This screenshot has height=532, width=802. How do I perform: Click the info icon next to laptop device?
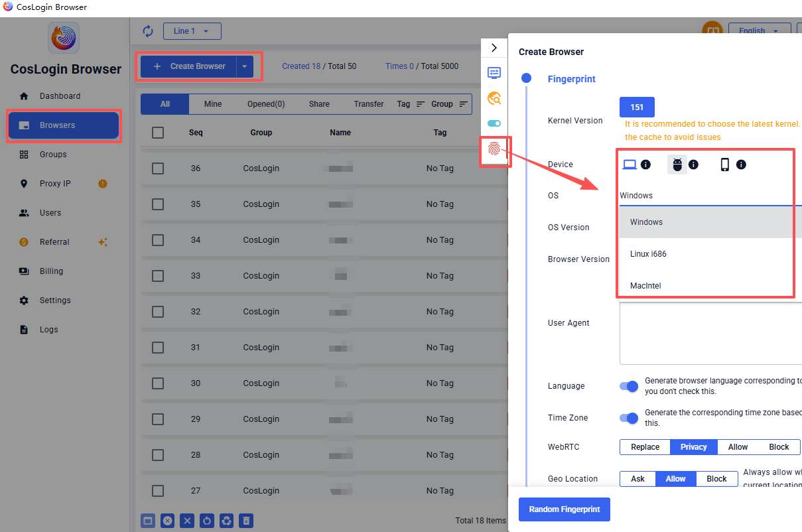(x=645, y=165)
